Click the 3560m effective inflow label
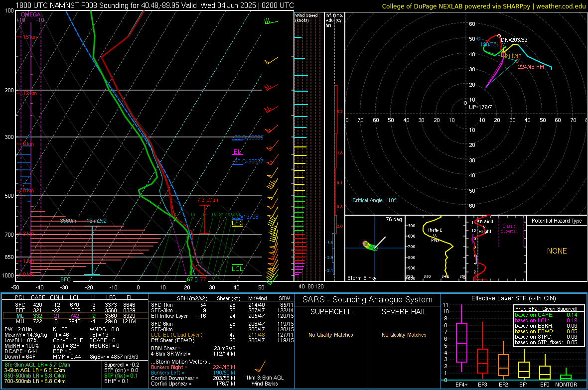Screen dimensions: 588x390 coord(68,221)
